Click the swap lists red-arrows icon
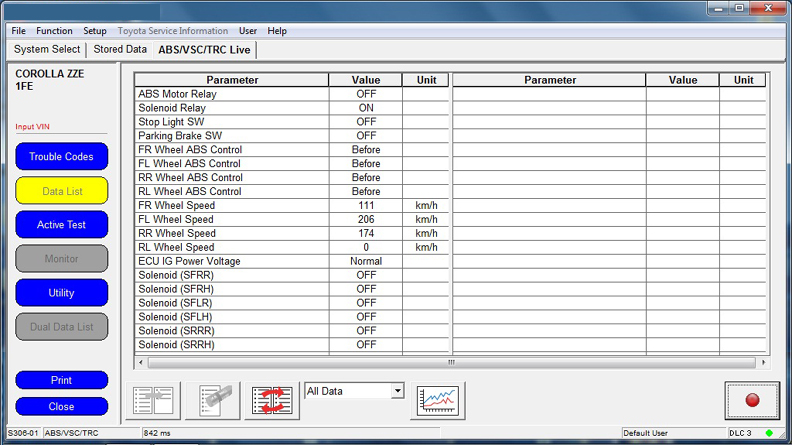This screenshot has height=445, width=792. [272, 401]
